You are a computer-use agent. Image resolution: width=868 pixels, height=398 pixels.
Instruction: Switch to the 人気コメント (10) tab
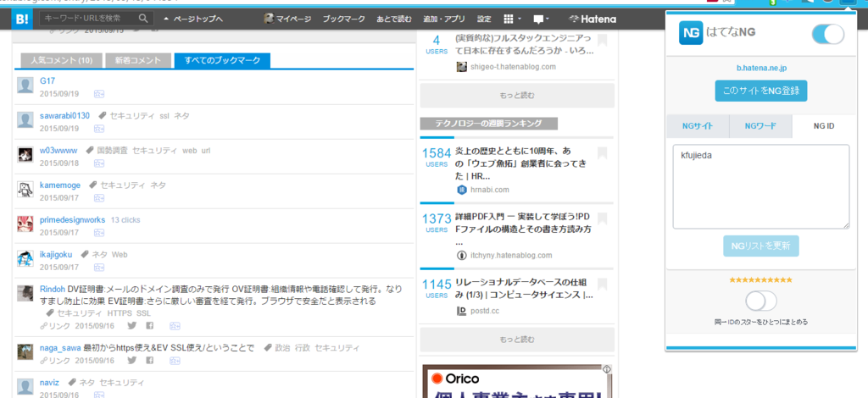(61, 60)
